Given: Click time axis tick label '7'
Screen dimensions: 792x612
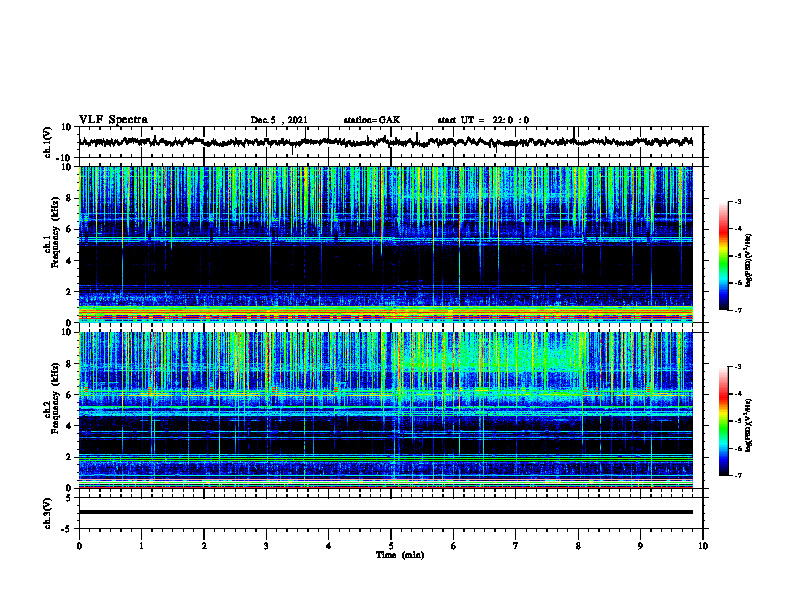Looking at the screenshot, I should [516, 546].
